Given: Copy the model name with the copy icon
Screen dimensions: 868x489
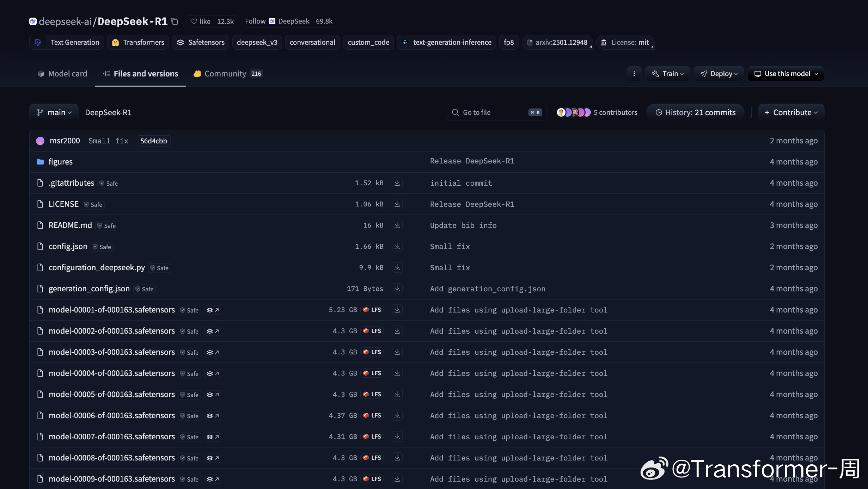Looking at the screenshot, I should pyautogui.click(x=175, y=21).
